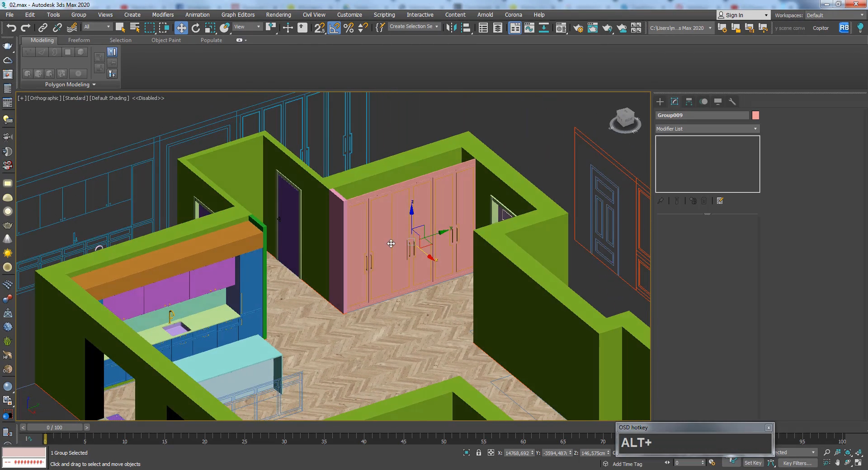The image size is (868, 470).
Task: Switch to the Hierarchy panel
Action: [x=689, y=102]
